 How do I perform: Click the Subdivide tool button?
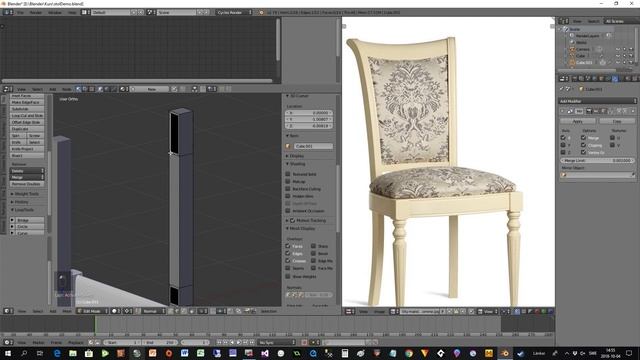(x=27, y=109)
